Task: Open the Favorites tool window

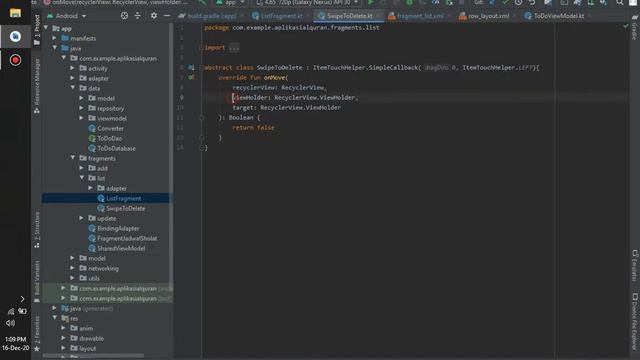Action: pyautogui.click(x=37, y=333)
